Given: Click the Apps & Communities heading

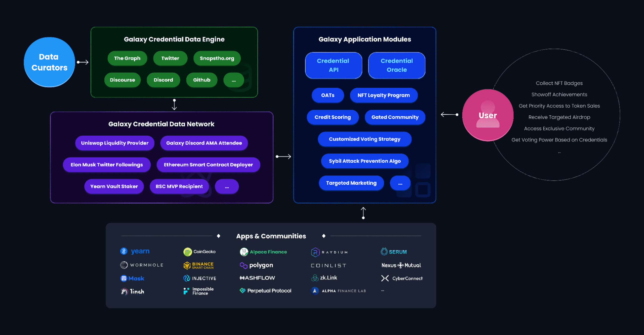Looking at the screenshot, I should (271, 236).
